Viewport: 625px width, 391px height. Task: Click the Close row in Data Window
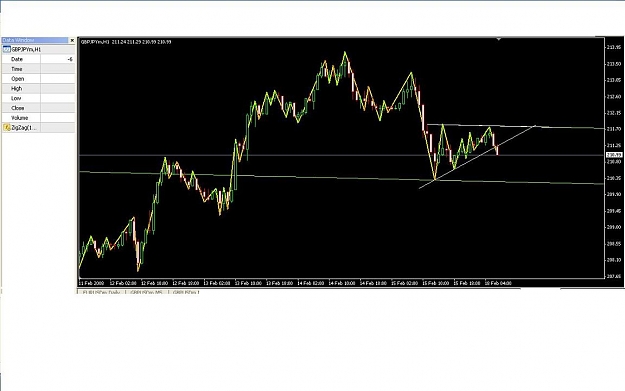38,108
